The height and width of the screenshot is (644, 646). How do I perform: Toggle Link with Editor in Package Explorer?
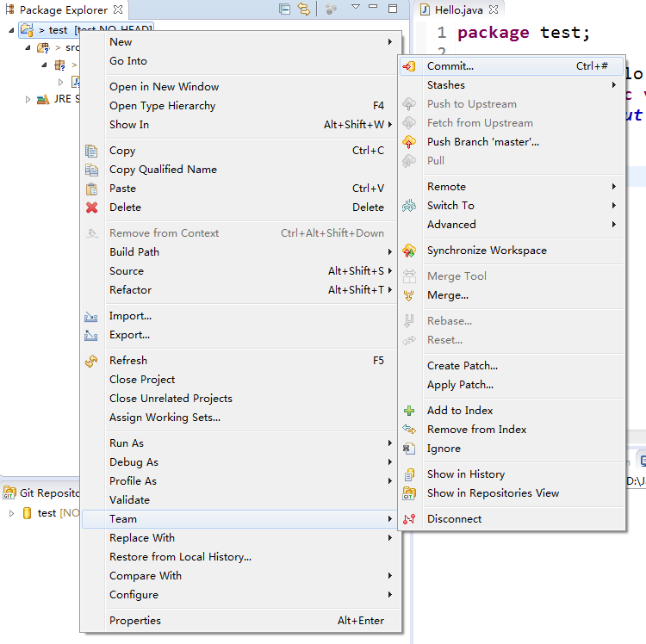click(303, 9)
